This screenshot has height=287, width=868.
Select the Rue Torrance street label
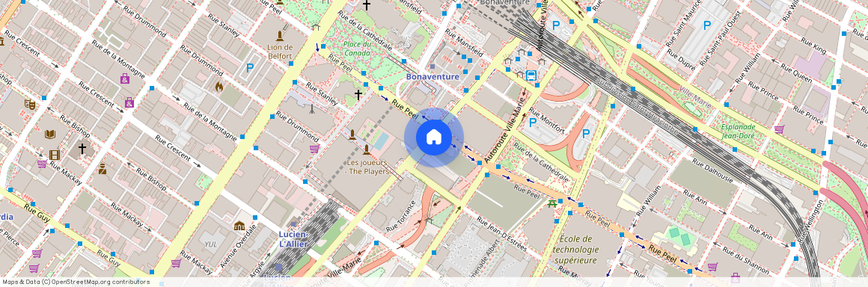click(x=401, y=216)
